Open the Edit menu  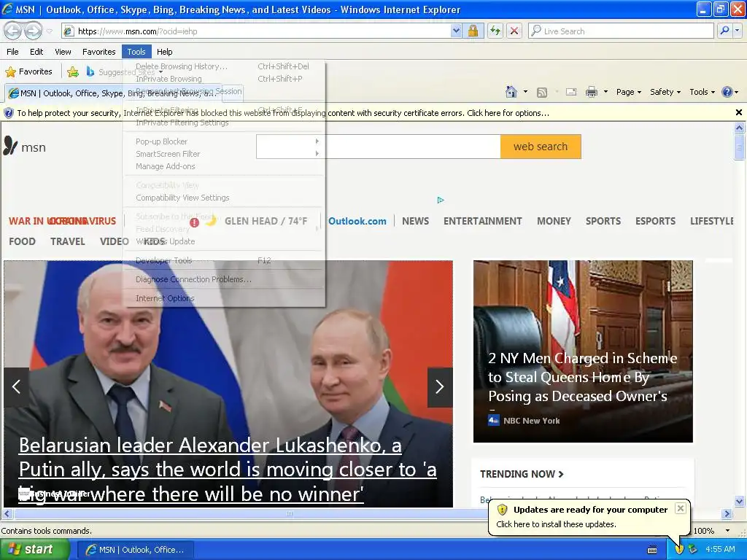tap(36, 52)
